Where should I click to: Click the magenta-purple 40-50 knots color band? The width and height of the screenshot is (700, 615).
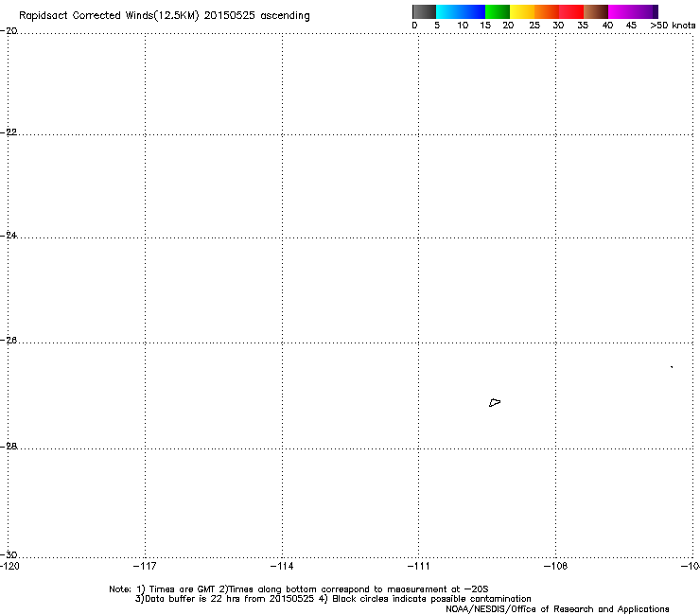(633, 11)
